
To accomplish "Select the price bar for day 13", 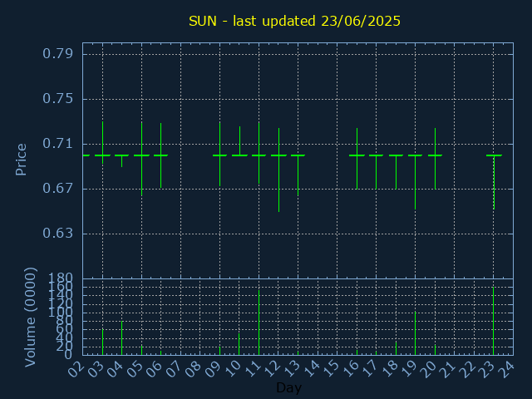I will click(298, 175).
